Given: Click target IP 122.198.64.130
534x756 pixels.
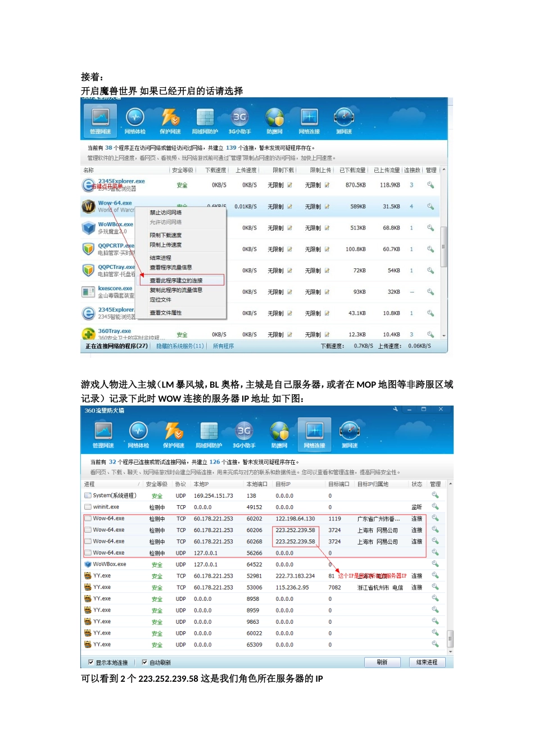Looking at the screenshot, I should click(295, 519).
